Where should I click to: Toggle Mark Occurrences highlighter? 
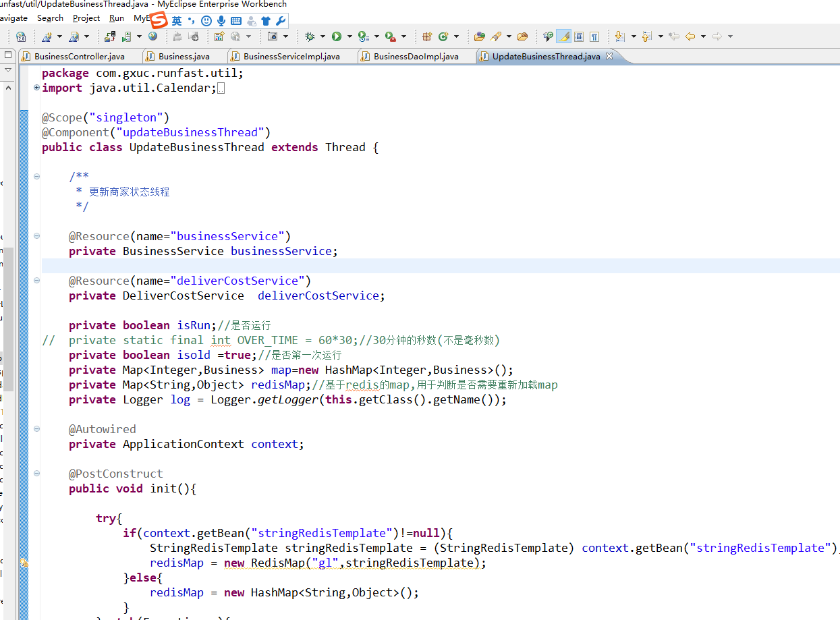pos(563,36)
